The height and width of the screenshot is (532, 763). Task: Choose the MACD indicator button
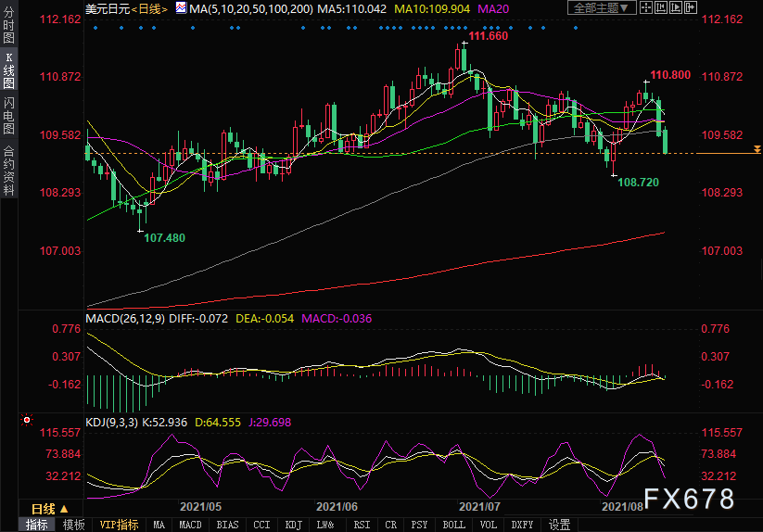click(x=190, y=525)
